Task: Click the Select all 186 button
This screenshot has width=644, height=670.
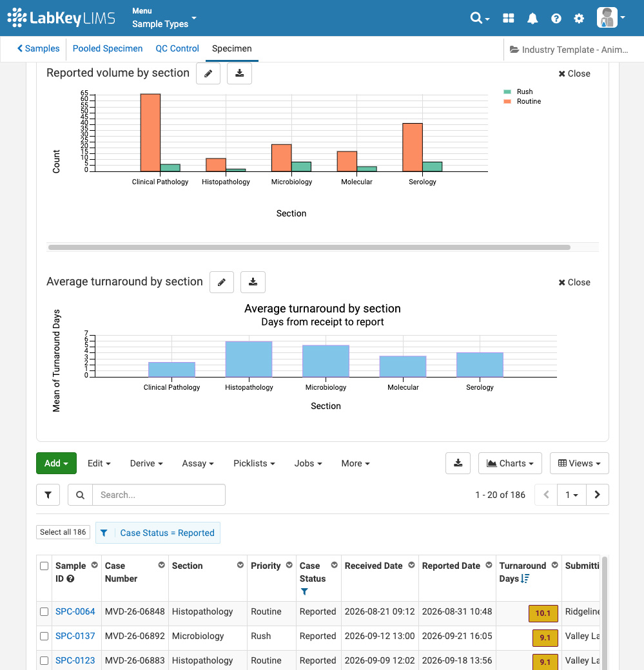Action: point(63,532)
